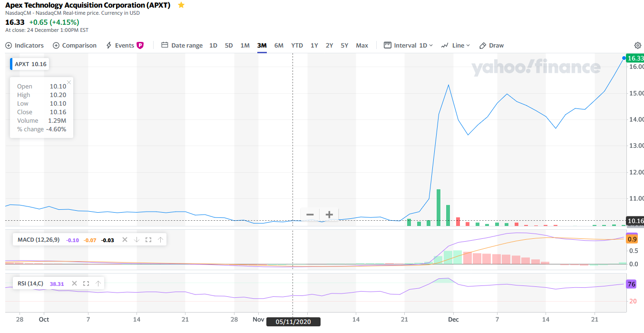Expand the Interval 1D dropdown
This screenshot has height=333, width=644.
408,46
